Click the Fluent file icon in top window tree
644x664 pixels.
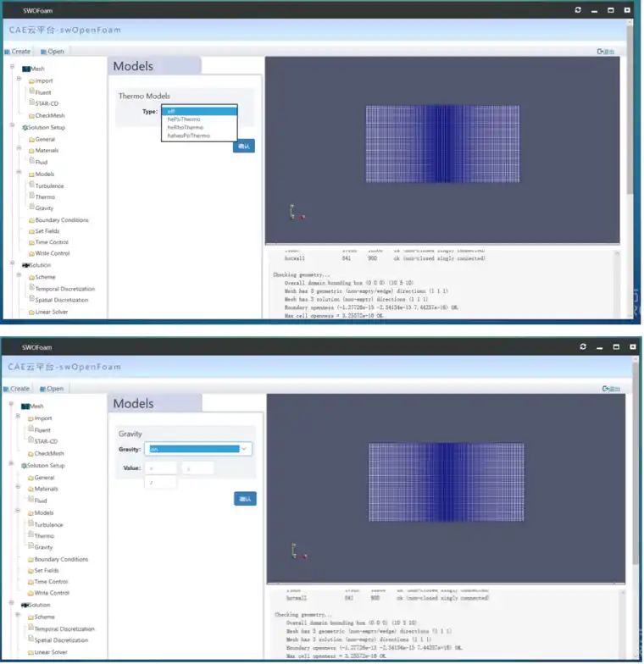coord(32,91)
